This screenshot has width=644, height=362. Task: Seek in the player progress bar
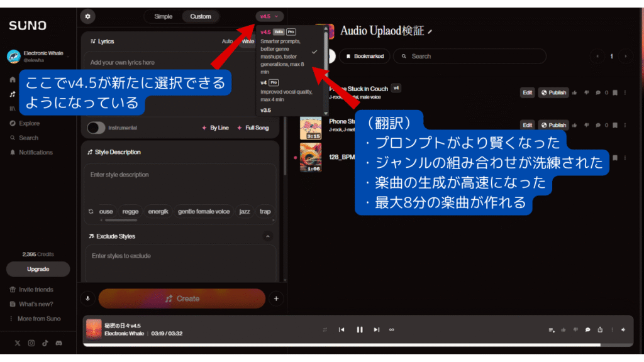(357, 345)
